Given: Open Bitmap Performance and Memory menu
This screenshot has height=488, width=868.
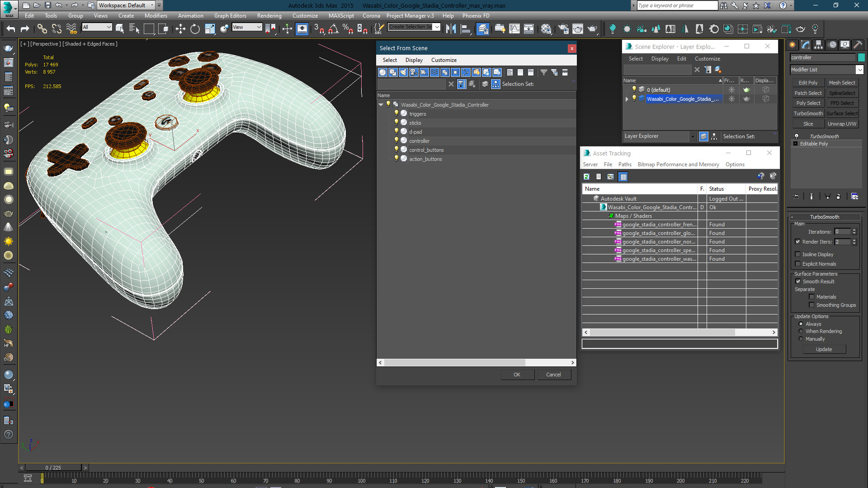Looking at the screenshot, I should pos(678,164).
